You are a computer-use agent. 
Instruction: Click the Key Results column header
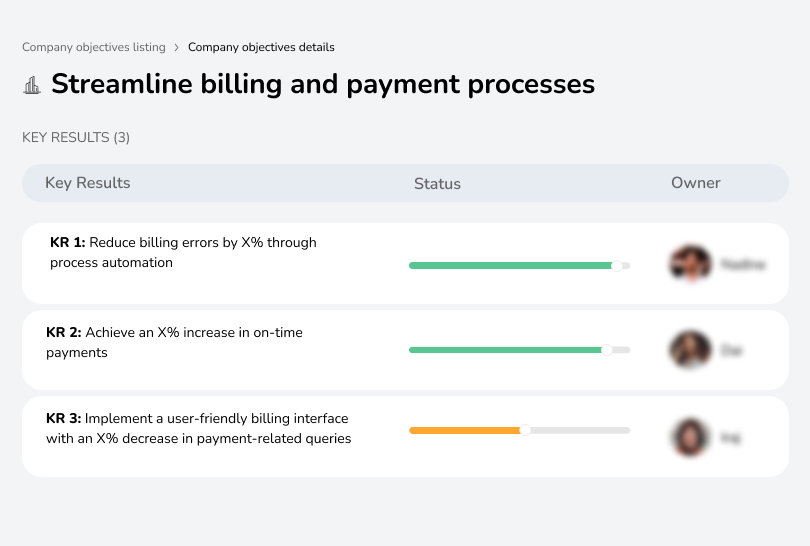(88, 183)
